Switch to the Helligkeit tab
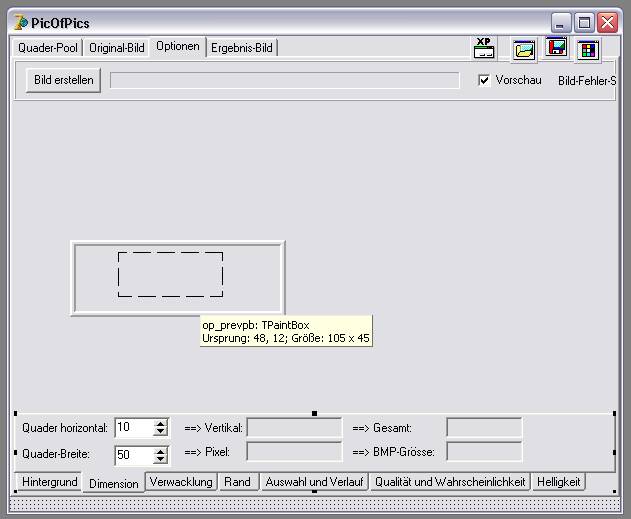 click(x=559, y=482)
